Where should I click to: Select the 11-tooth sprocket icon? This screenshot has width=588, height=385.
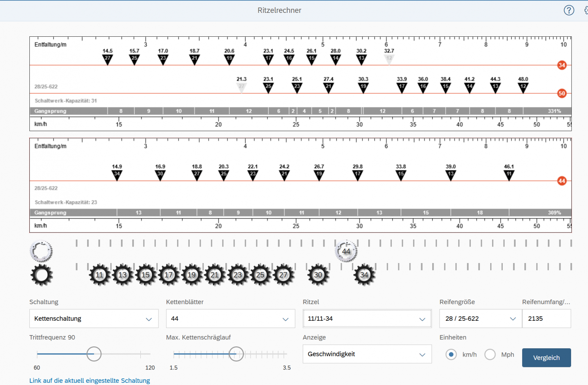pos(100,275)
